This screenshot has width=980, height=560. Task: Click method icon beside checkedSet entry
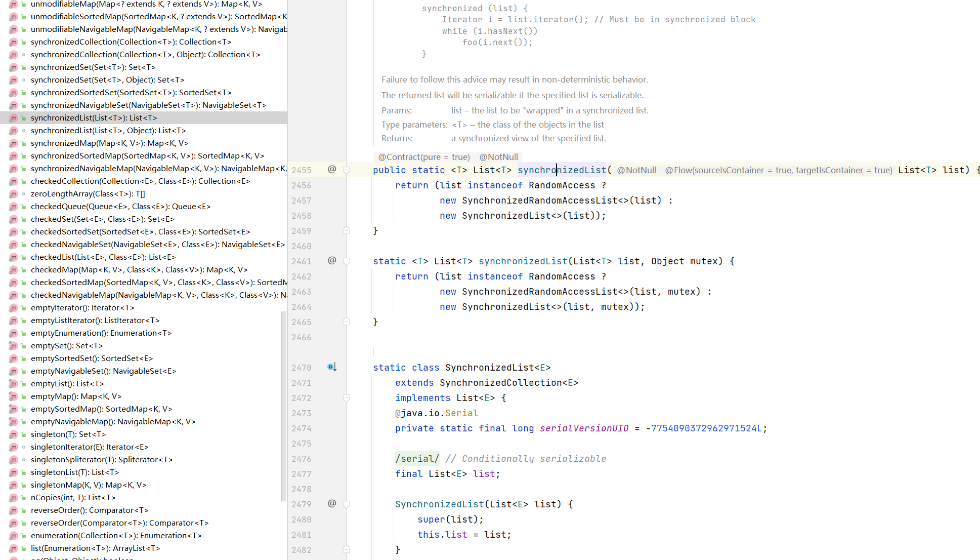pos(14,219)
